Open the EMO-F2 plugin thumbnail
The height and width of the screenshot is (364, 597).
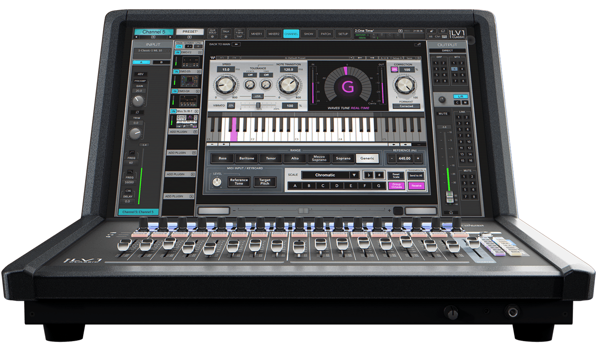click(191, 62)
